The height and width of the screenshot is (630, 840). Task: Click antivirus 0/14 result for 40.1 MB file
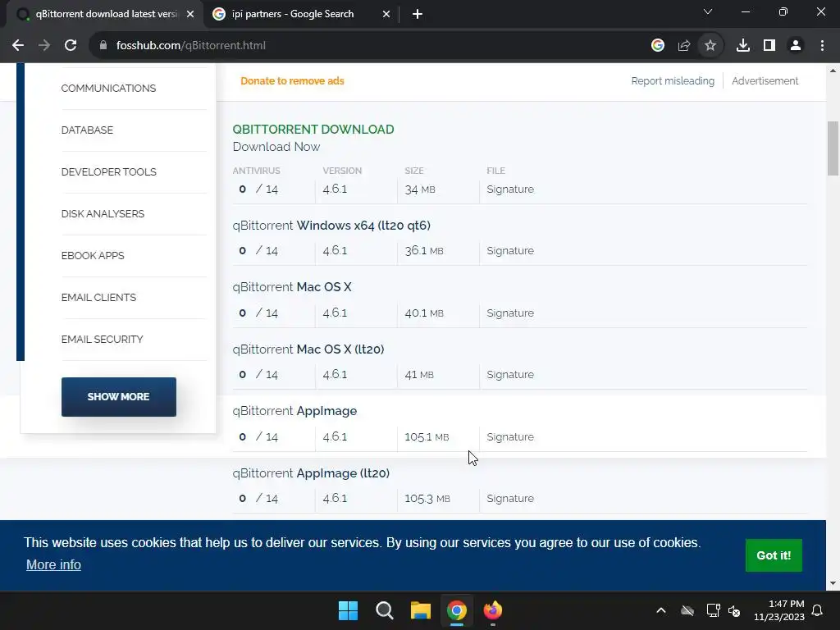258,313
